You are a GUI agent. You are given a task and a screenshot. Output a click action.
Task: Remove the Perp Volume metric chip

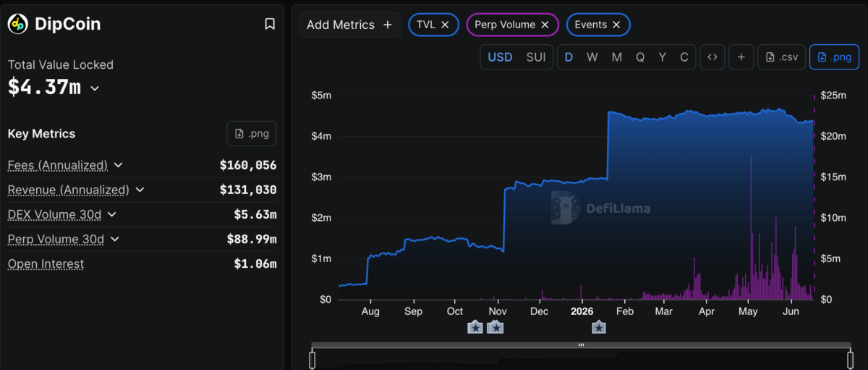[x=545, y=25]
